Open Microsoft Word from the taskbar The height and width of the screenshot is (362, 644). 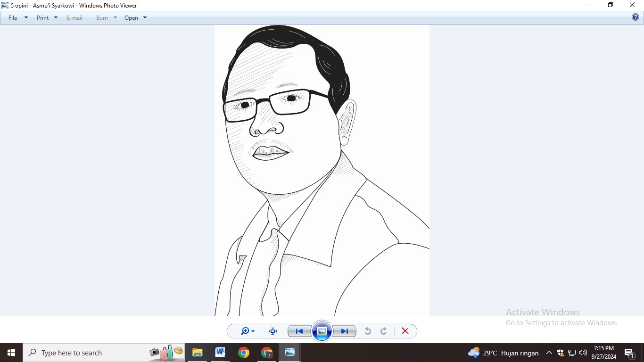point(220,353)
